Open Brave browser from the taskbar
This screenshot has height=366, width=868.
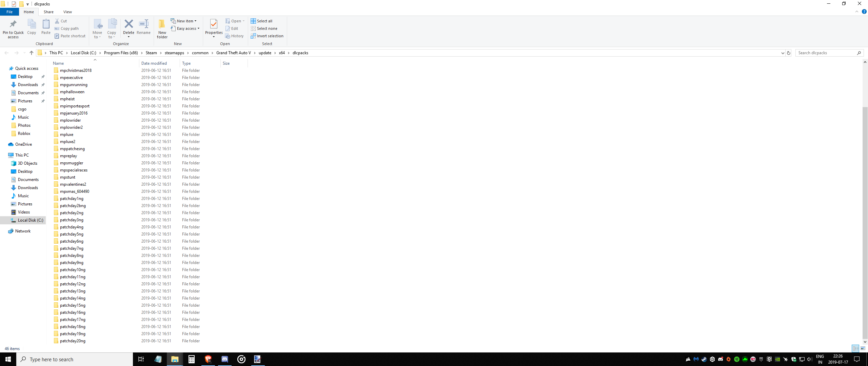point(208,359)
